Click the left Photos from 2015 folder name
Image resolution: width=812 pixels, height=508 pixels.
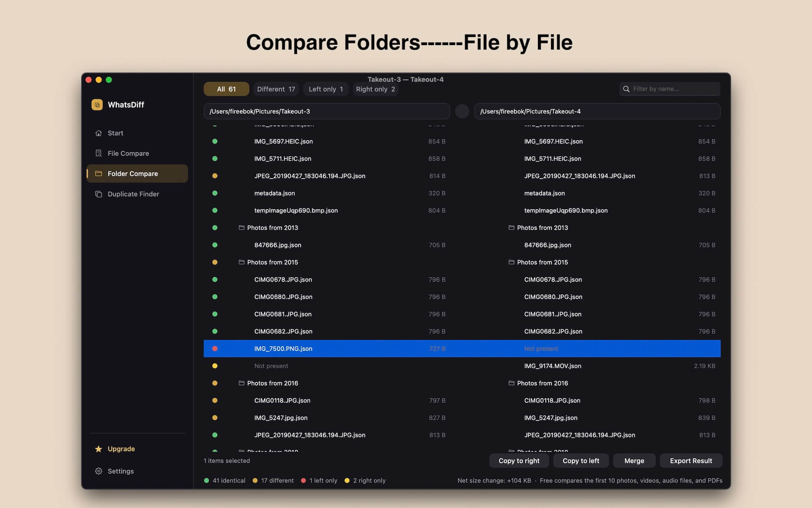click(272, 262)
